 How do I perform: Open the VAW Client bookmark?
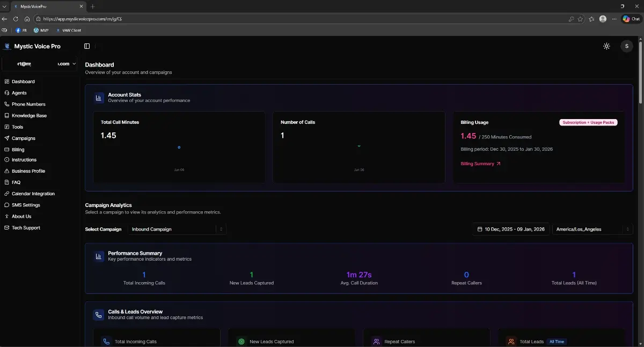(x=69, y=30)
